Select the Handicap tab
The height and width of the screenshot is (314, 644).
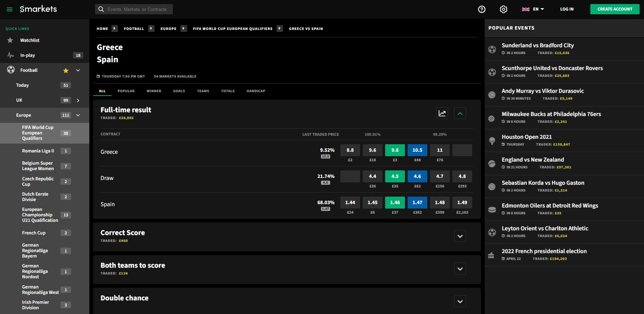256,91
